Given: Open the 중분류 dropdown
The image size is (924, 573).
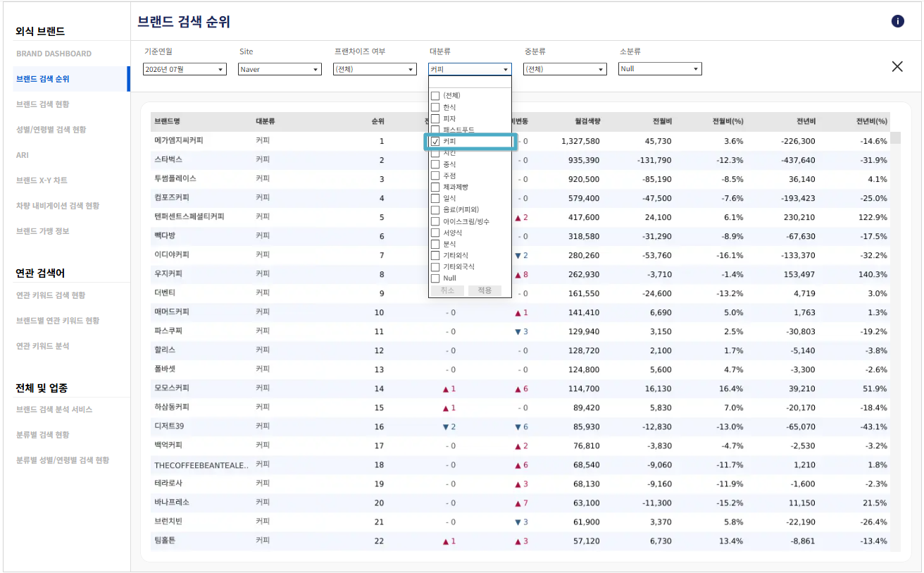Looking at the screenshot, I should (x=565, y=69).
